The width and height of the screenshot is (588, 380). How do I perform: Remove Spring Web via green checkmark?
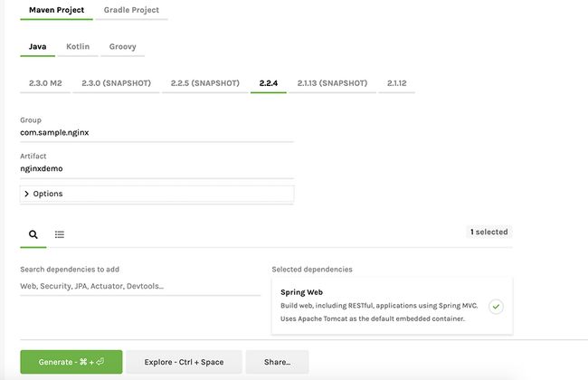point(496,307)
